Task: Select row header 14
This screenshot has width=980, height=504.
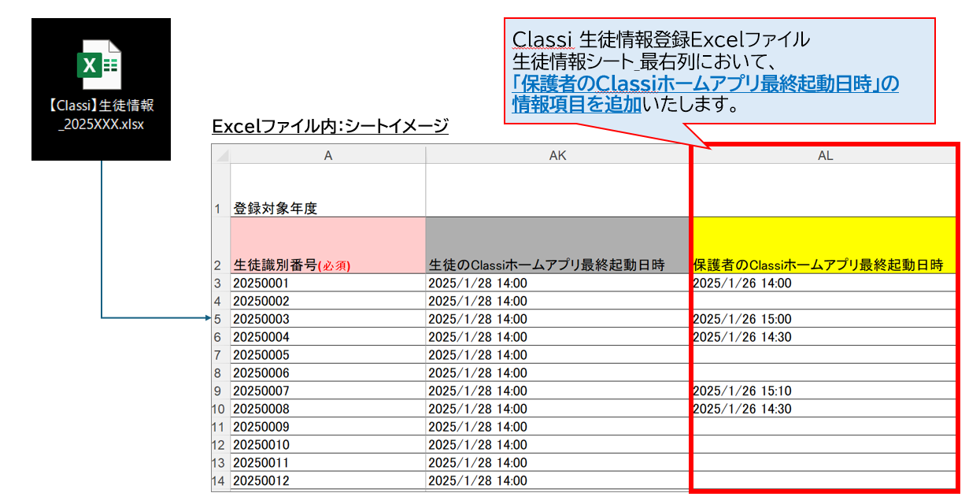Action: coord(220,481)
